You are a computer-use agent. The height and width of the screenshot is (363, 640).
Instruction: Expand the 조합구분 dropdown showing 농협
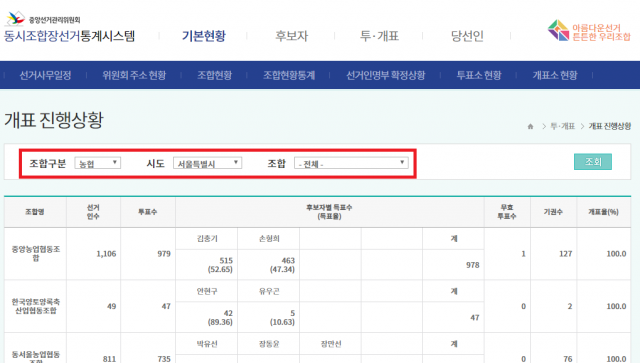pos(98,163)
